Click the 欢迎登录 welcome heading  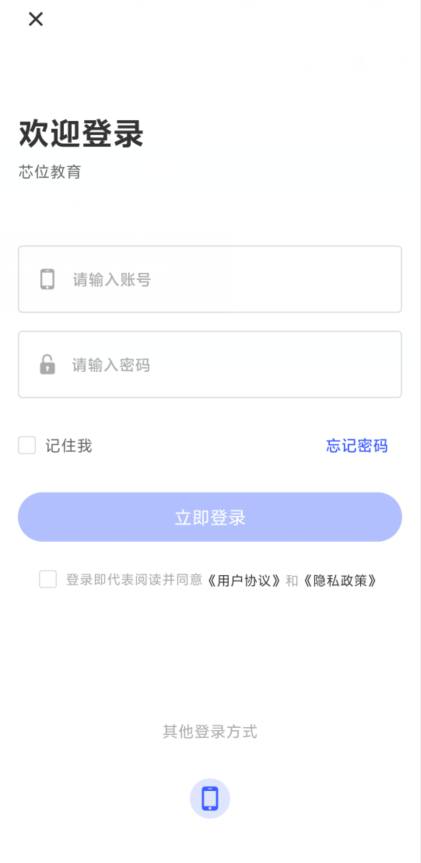(81, 133)
